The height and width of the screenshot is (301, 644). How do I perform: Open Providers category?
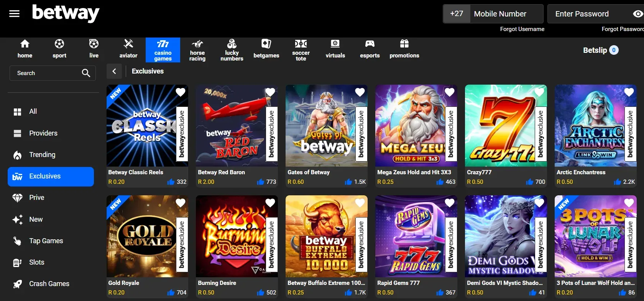click(x=51, y=133)
